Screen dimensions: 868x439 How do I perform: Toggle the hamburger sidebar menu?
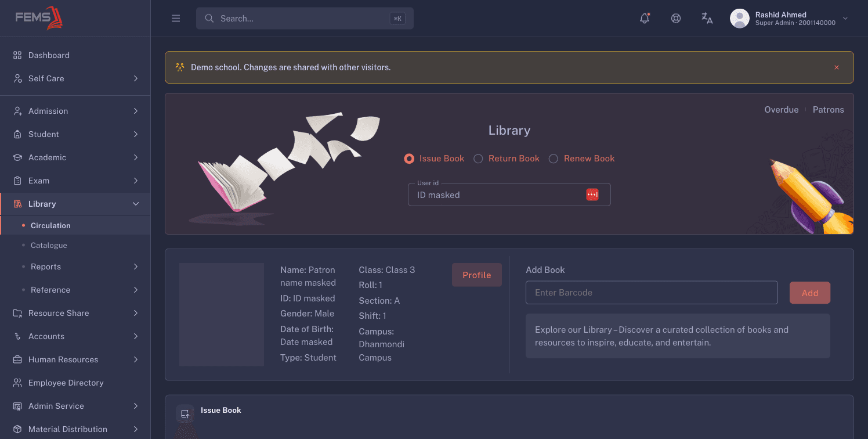tap(176, 19)
